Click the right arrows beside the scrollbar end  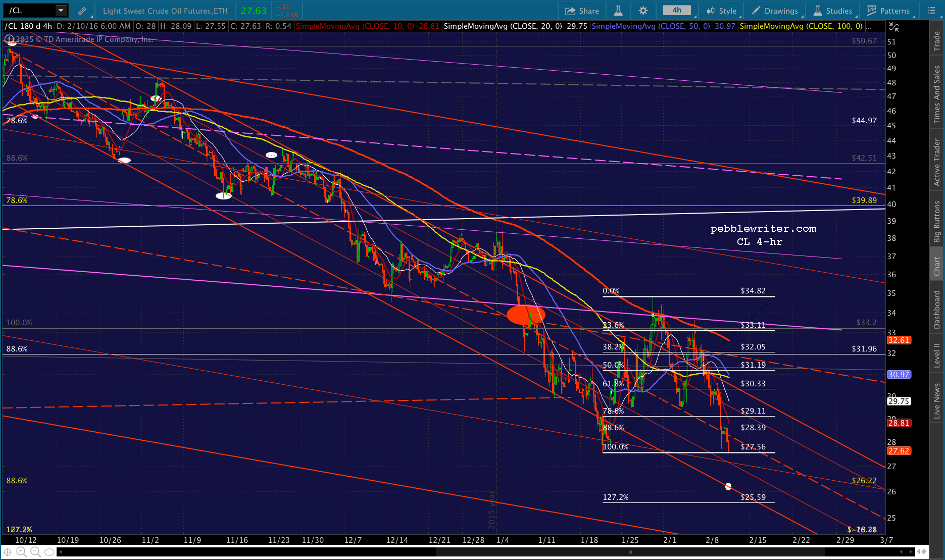pyautogui.click(x=911, y=552)
